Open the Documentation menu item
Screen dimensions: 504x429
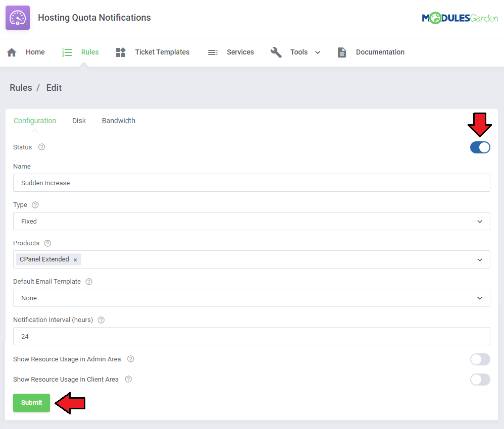[380, 52]
